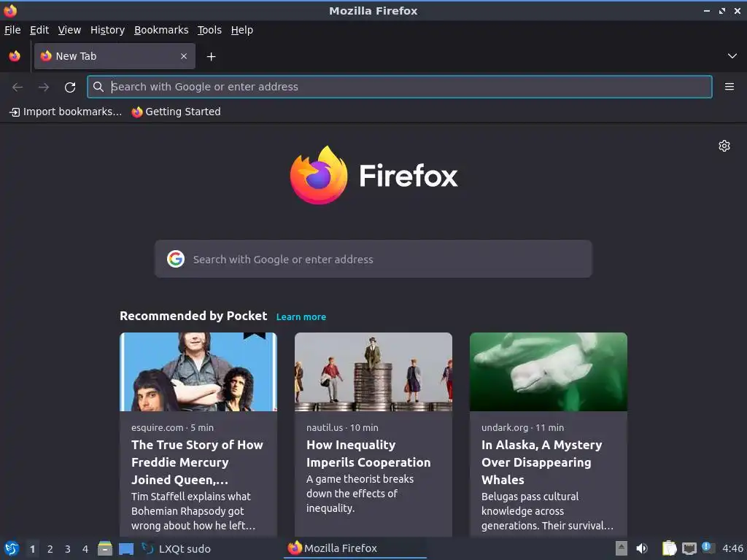Viewport: 747px width, 560px height.
Task: Click the page search box with Google logo
Action: point(373,259)
